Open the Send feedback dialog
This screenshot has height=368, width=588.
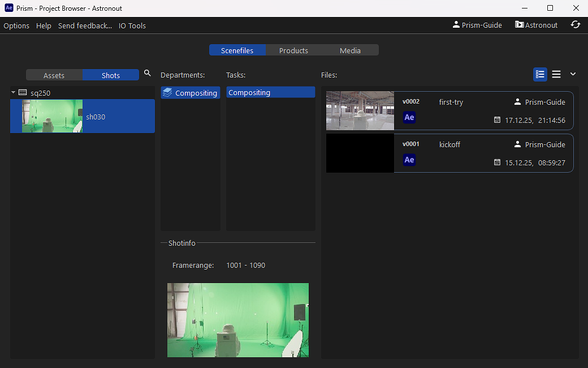85,25
